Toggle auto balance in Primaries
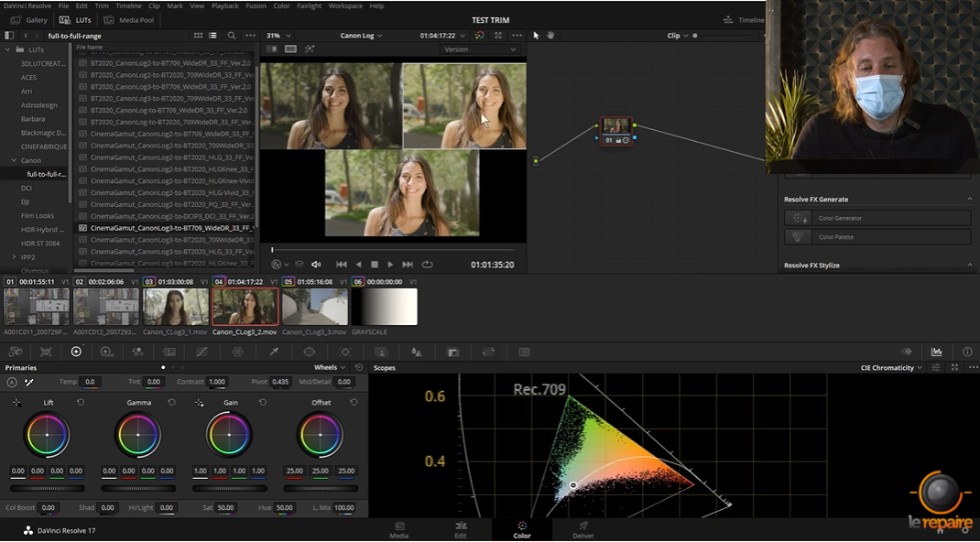980x542 pixels. (12, 382)
